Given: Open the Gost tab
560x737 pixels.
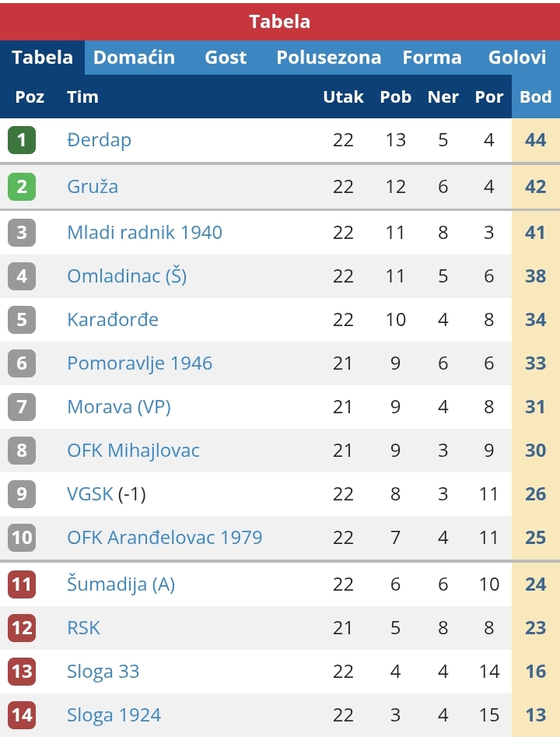Looking at the screenshot, I should 226,58.
